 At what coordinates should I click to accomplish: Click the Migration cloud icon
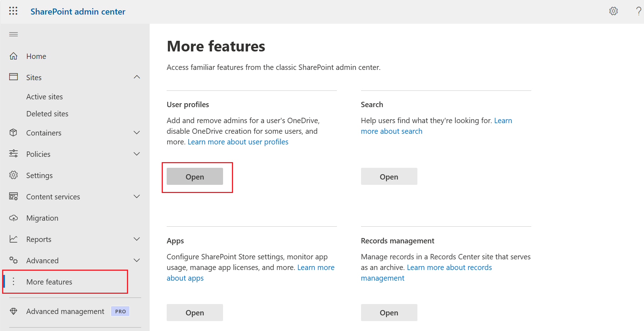pos(13,218)
